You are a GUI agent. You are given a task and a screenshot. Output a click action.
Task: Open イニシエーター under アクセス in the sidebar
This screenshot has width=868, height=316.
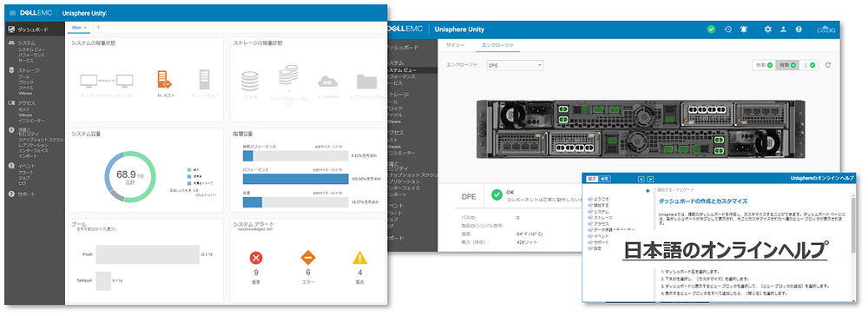tap(31, 120)
